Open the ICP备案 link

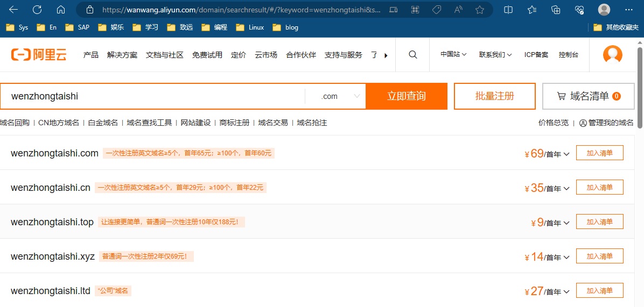pyautogui.click(x=536, y=54)
